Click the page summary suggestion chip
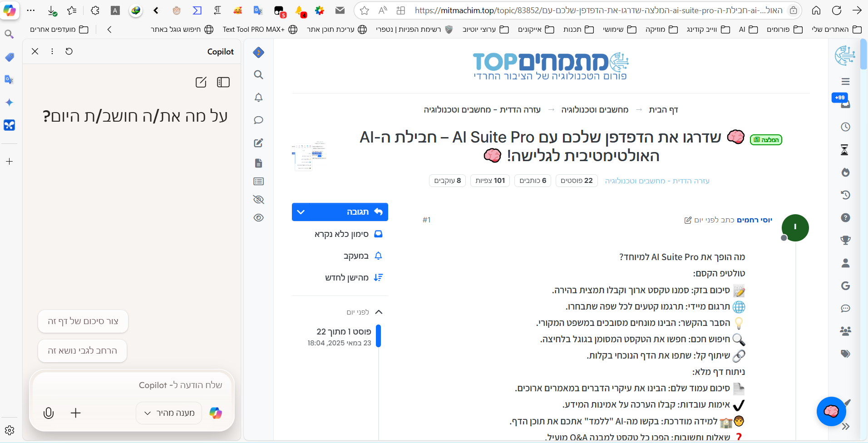 pyautogui.click(x=83, y=321)
